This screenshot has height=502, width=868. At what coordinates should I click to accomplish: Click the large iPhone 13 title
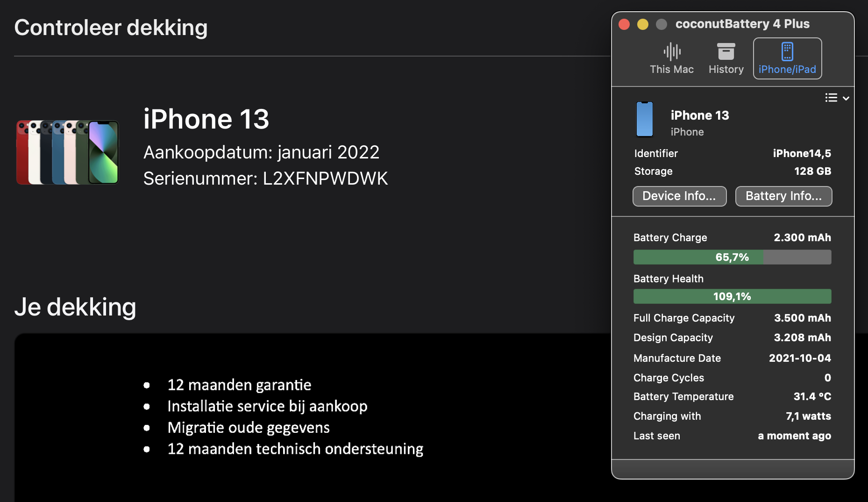point(206,119)
